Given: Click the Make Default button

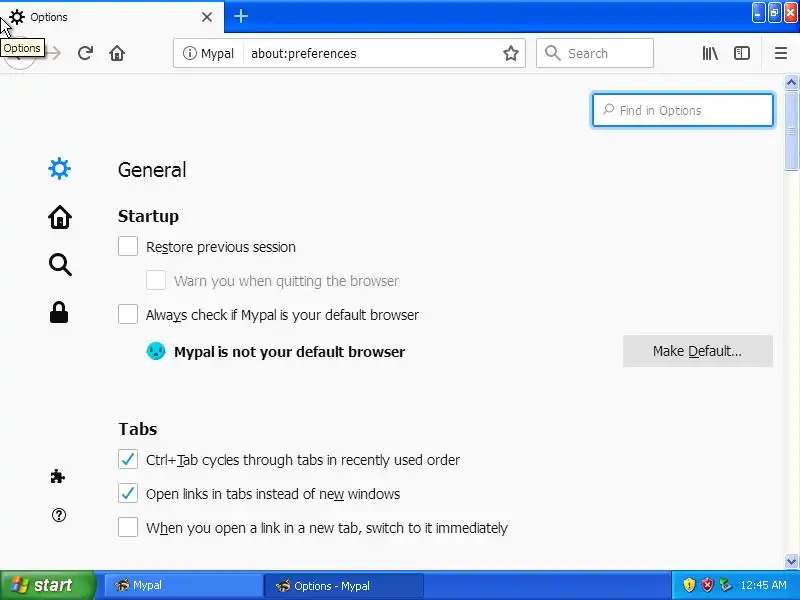Looking at the screenshot, I should (697, 351).
